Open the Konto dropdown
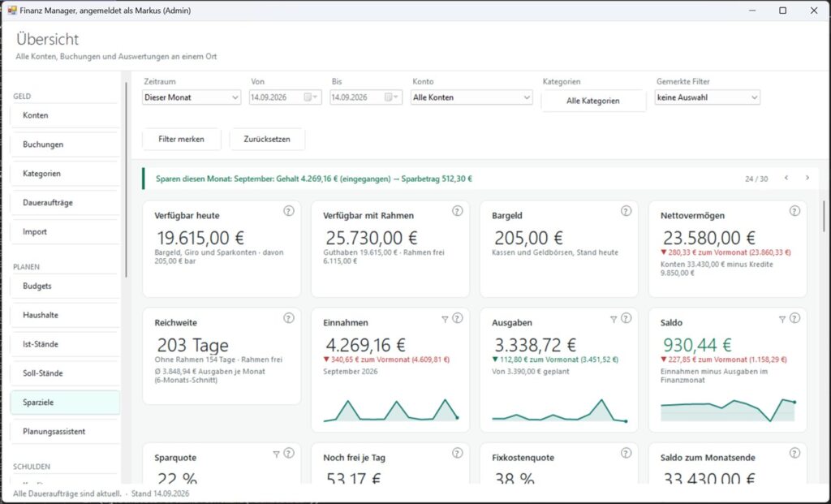The height and width of the screenshot is (504, 831). [471, 97]
